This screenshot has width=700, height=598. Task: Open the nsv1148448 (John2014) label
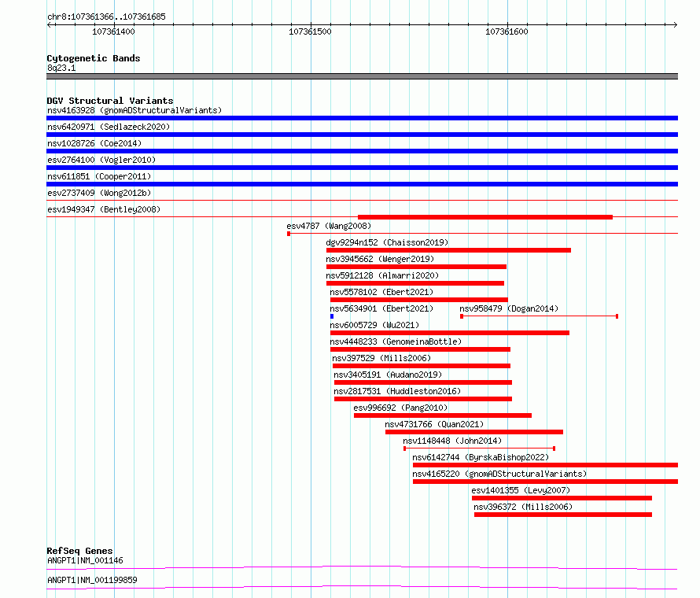tap(452, 441)
